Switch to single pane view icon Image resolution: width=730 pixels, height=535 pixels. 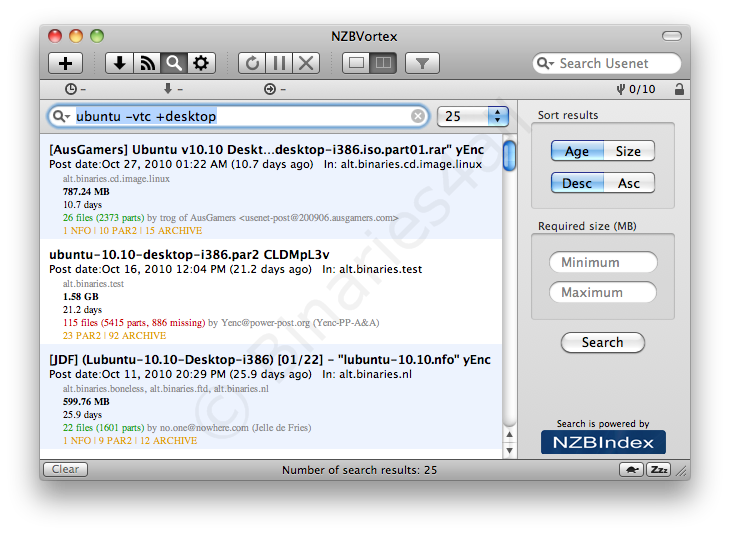point(356,63)
